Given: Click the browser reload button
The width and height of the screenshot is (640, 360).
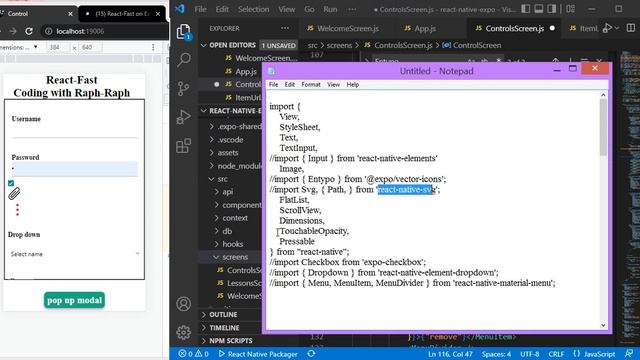Looking at the screenshot, I should pos(29,31).
